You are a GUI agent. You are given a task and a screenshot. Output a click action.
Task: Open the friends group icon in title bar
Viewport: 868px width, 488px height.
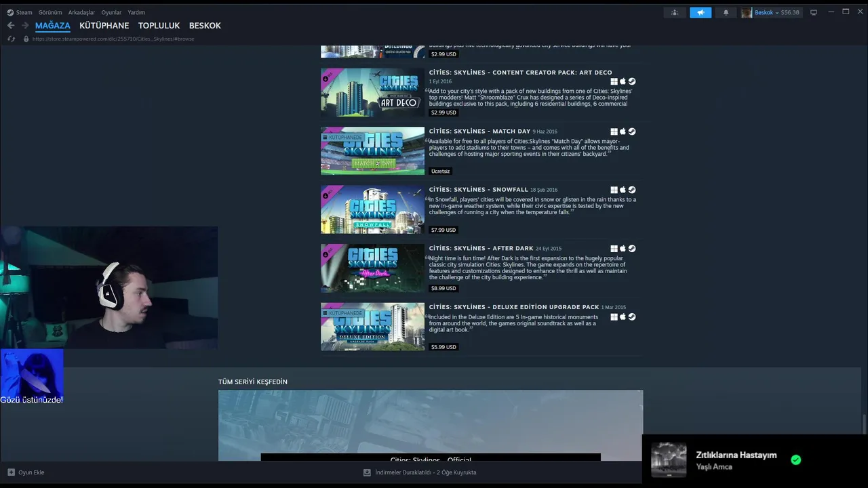tap(674, 12)
